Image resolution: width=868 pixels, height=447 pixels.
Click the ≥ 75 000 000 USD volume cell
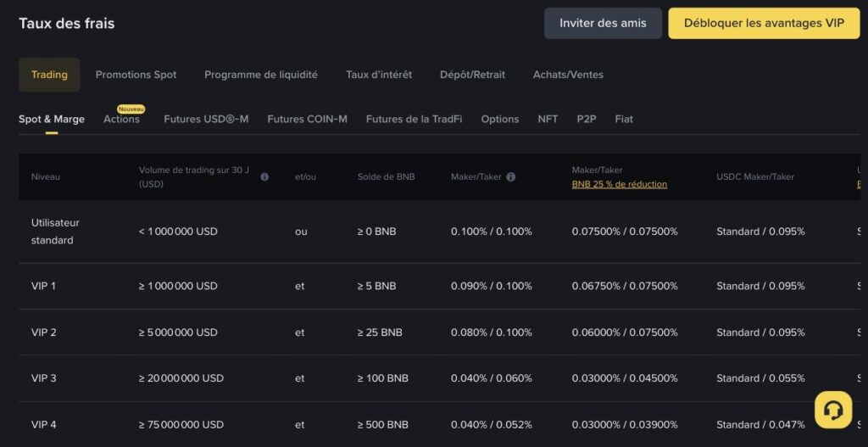point(181,425)
